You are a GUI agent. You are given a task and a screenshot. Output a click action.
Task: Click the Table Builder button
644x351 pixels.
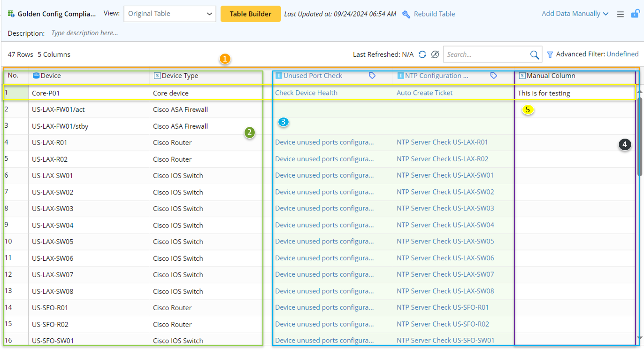[250, 14]
